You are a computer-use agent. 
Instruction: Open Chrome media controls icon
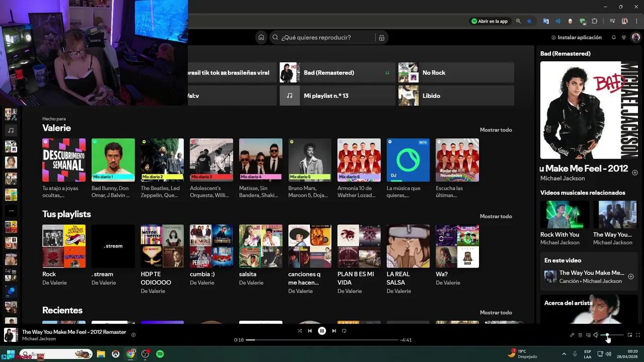tap(612, 21)
